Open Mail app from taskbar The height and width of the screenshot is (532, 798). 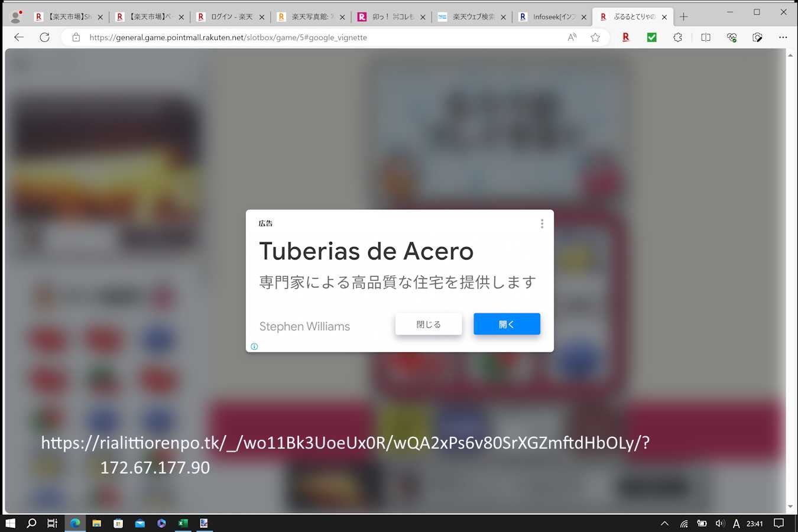(x=140, y=523)
